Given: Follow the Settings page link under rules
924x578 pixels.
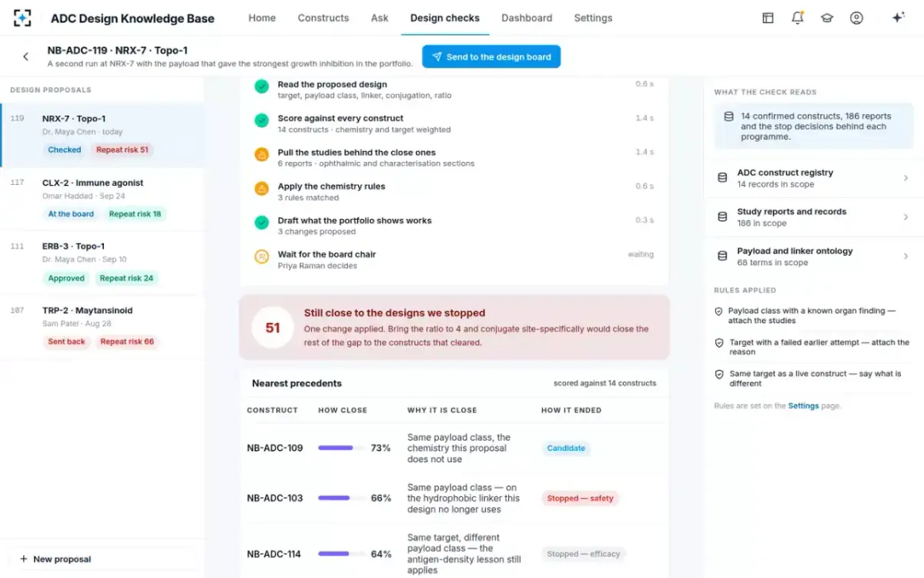Looking at the screenshot, I should [x=803, y=405].
